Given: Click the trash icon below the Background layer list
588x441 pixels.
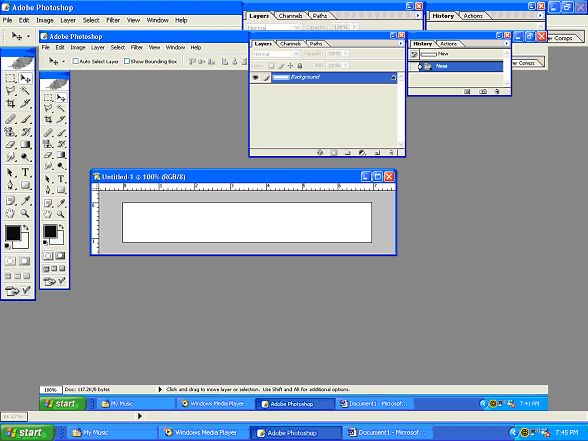Looking at the screenshot, I should [391, 153].
